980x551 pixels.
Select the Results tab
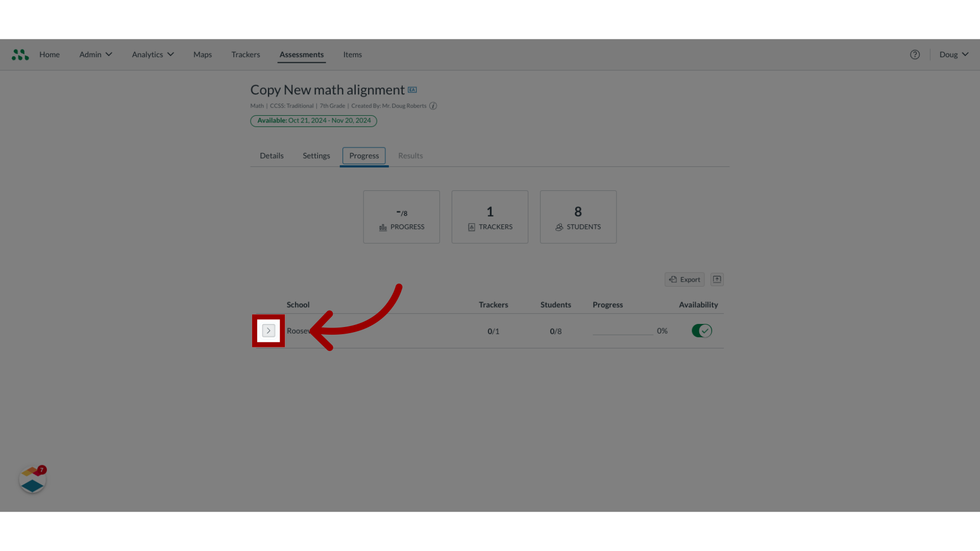[x=410, y=156]
